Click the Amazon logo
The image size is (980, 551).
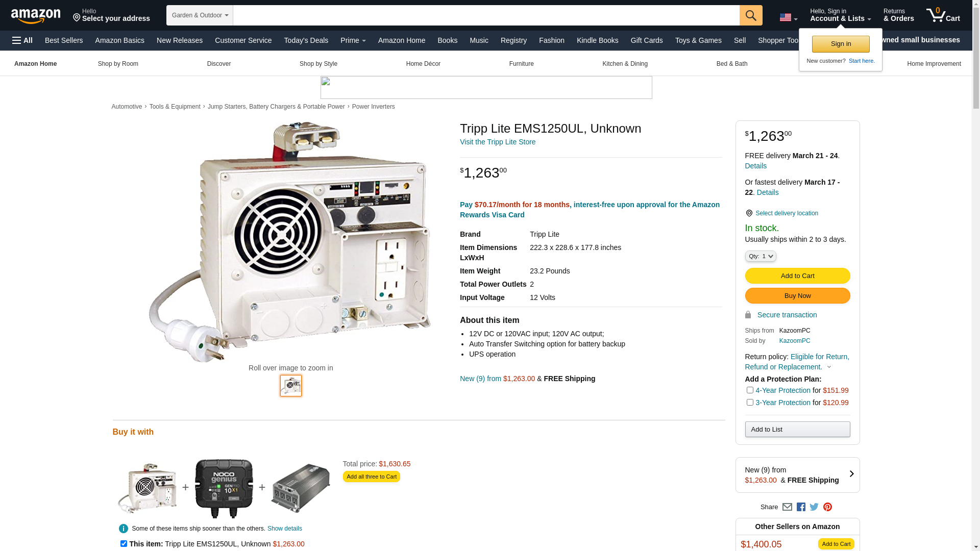pos(36,16)
